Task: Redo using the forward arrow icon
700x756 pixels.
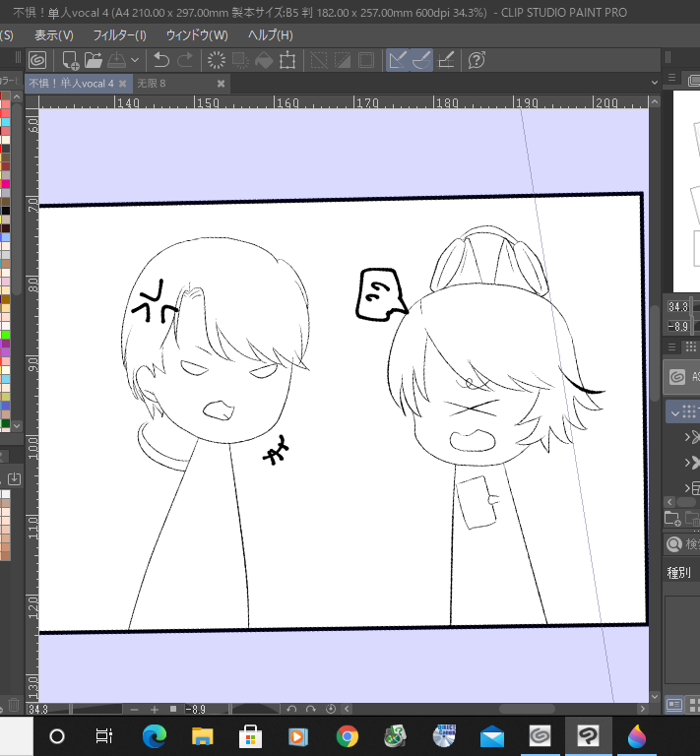Action: [x=185, y=60]
